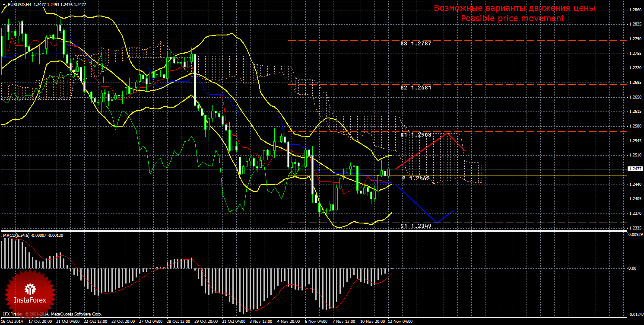The width and height of the screenshot is (644, 325).
Task: Click the P 1.2462 pivot label
Action: coord(416,178)
